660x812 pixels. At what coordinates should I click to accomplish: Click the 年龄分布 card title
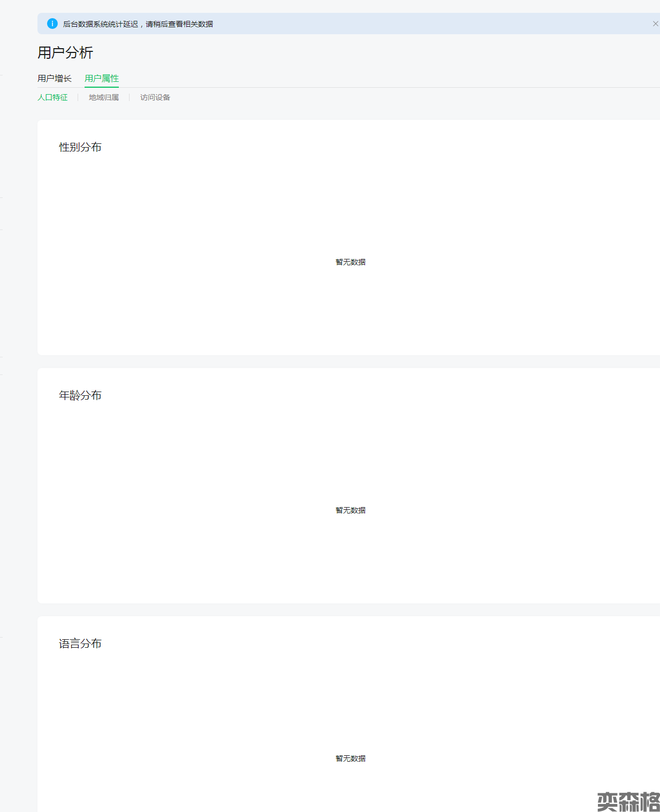pyautogui.click(x=80, y=395)
